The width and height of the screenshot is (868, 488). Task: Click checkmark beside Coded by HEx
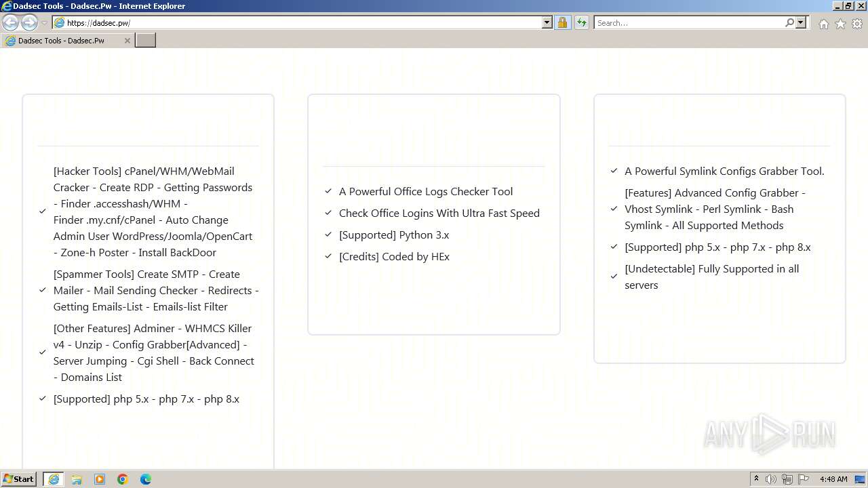point(328,256)
